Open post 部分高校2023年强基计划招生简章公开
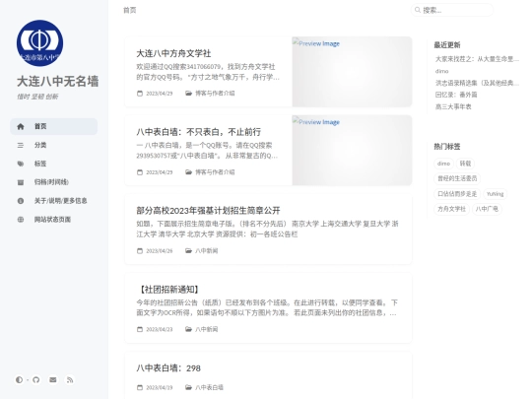 (x=208, y=211)
